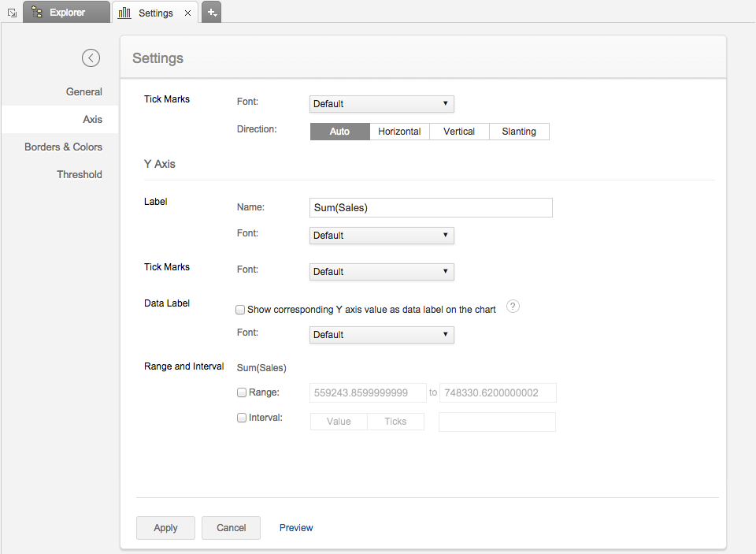Open Y axis Tick Marks font dropdown
The width and height of the screenshot is (756, 554).
[381, 272]
